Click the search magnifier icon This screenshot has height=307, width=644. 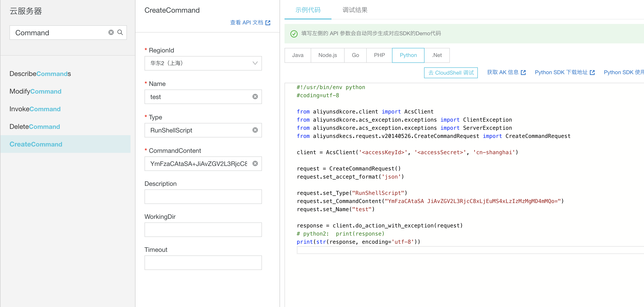[120, 32]
